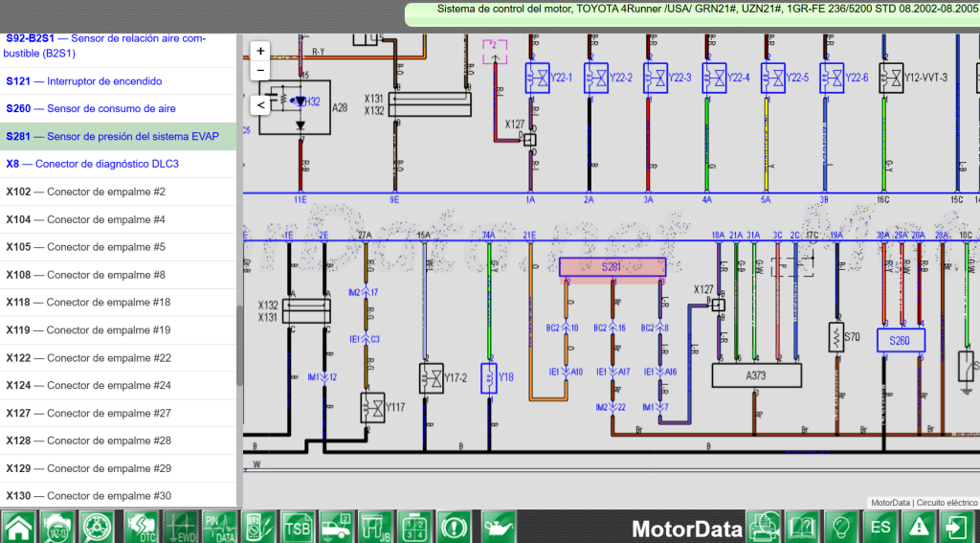Open the TSB bulletins icon
Screen dimensions: 980x543
pyautogui.click(x=298, y=527)
